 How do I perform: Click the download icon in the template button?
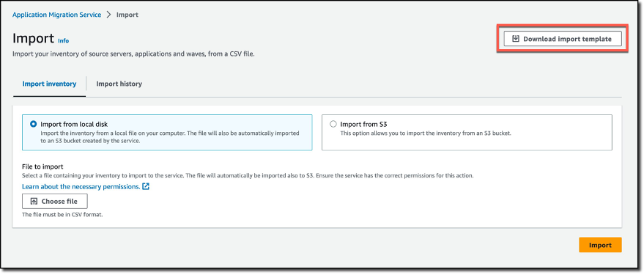pyautogui.click(x=516, y=39)
